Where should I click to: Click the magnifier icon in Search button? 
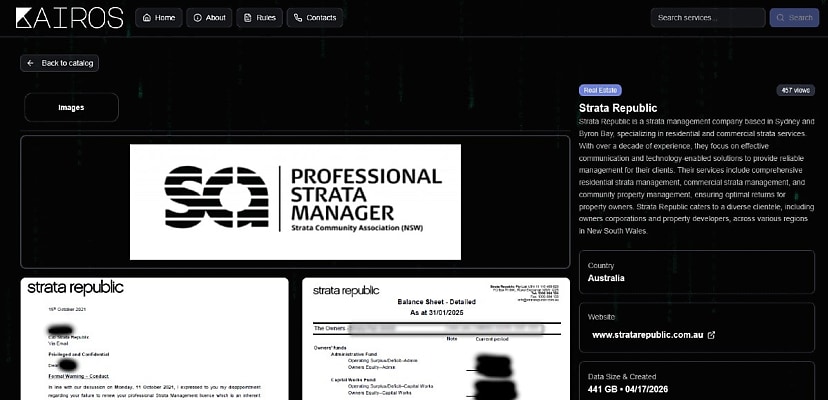click(x=780, y=17)
